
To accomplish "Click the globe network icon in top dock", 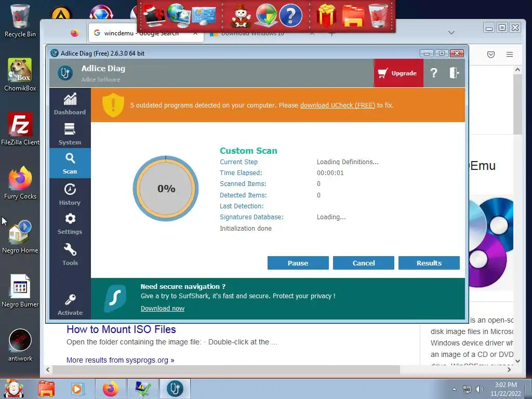I will [x=178, y=16].
